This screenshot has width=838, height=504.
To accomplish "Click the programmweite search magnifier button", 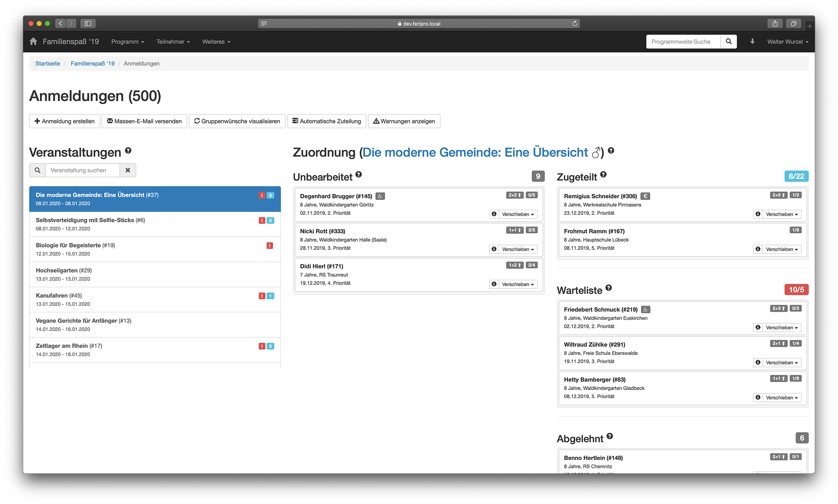I will tap(728, 41).
